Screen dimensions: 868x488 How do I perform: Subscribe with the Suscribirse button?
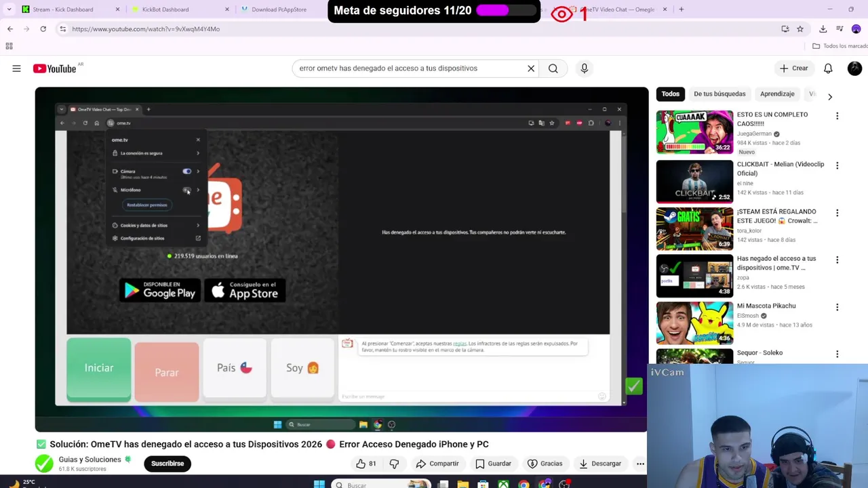coord(167,464)
